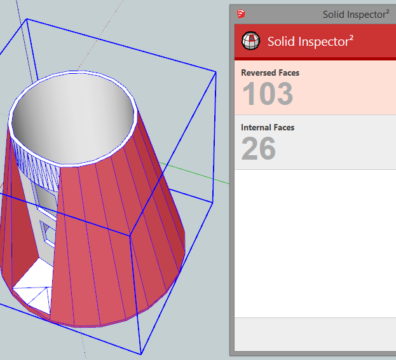The width and height of the screenshot is (396, 360).
Task: Select the Reversed Faces error group
Action: (315, 88)
